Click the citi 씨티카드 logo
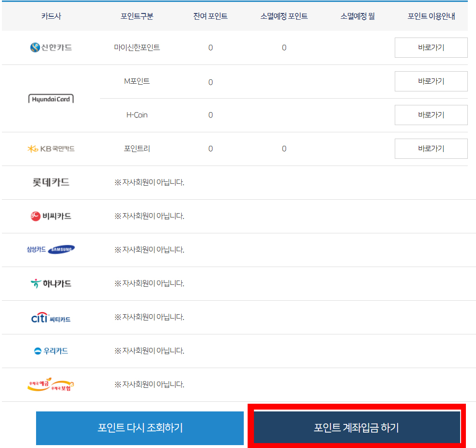This screenshot has height=448, width=476. point(51,318)
